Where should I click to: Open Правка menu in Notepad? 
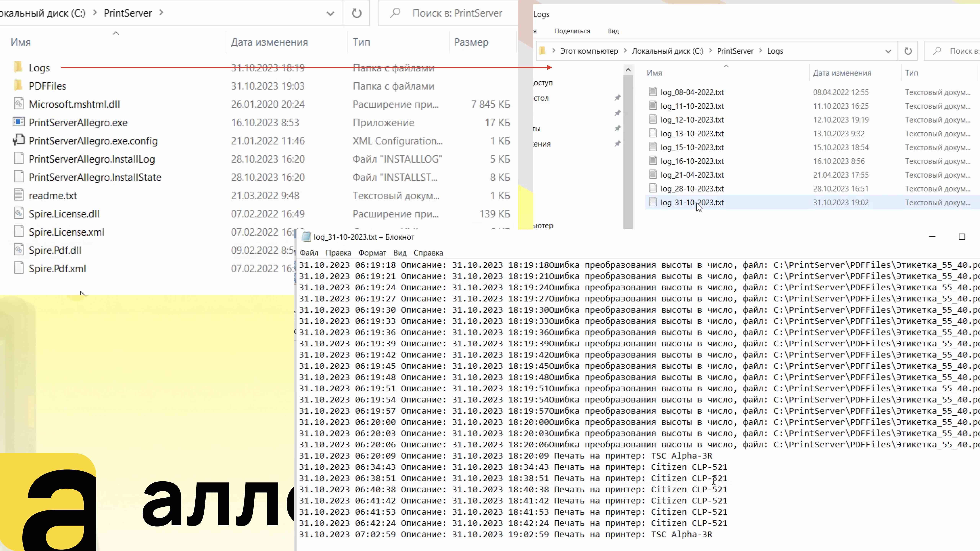point(338,253)
